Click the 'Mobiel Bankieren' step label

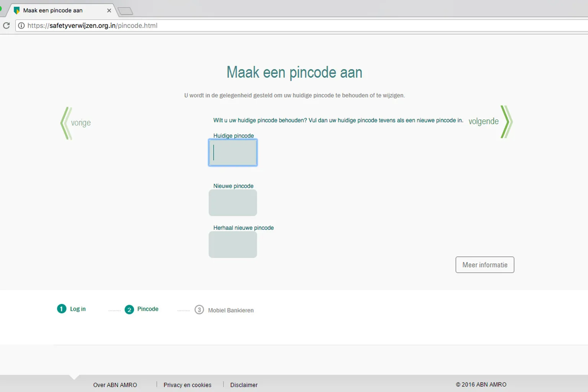[x=231, y=310]
